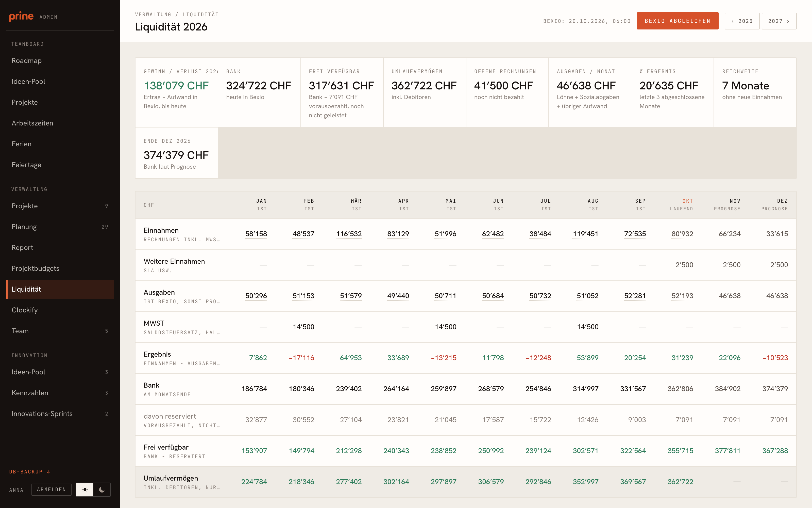
Task: Download the DB-Backup
Action: 29,472
